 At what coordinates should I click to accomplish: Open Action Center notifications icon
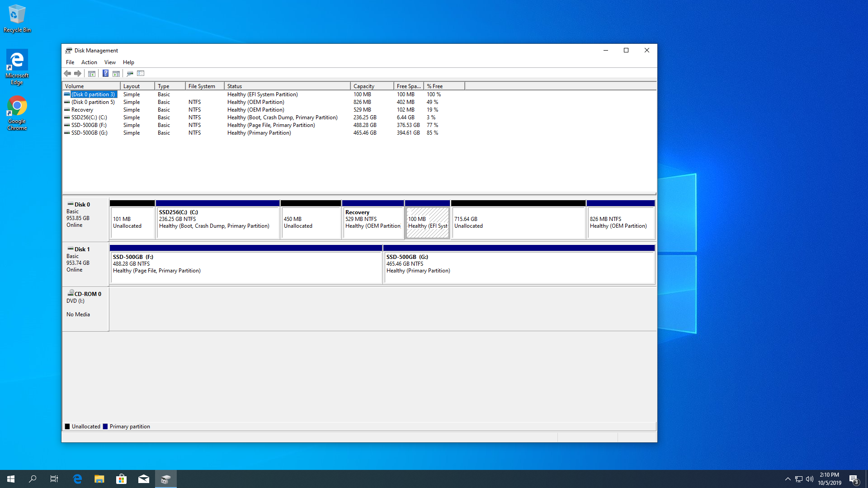click(854, 479)
